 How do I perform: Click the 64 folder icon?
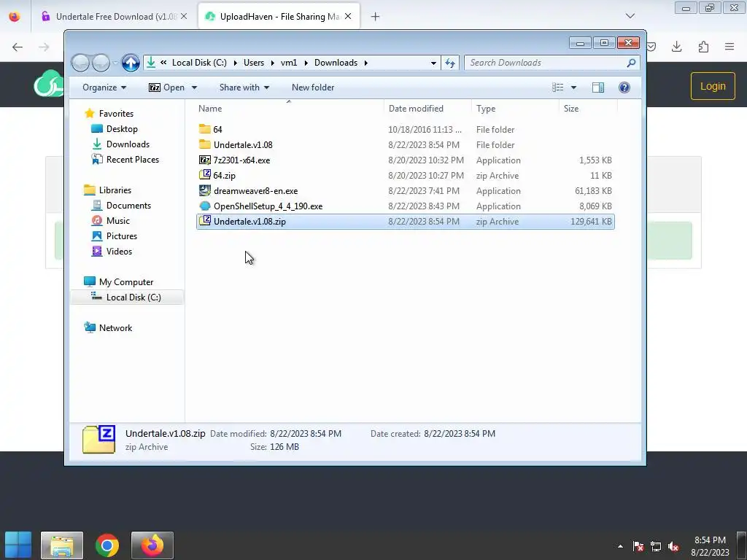(x=205, y=129)
